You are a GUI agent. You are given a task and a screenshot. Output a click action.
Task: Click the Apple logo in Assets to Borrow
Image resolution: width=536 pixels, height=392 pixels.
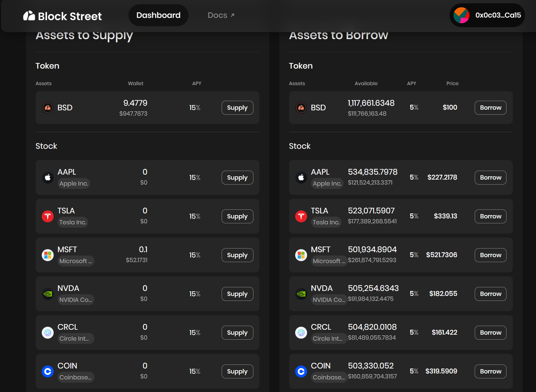click(301, 178)
